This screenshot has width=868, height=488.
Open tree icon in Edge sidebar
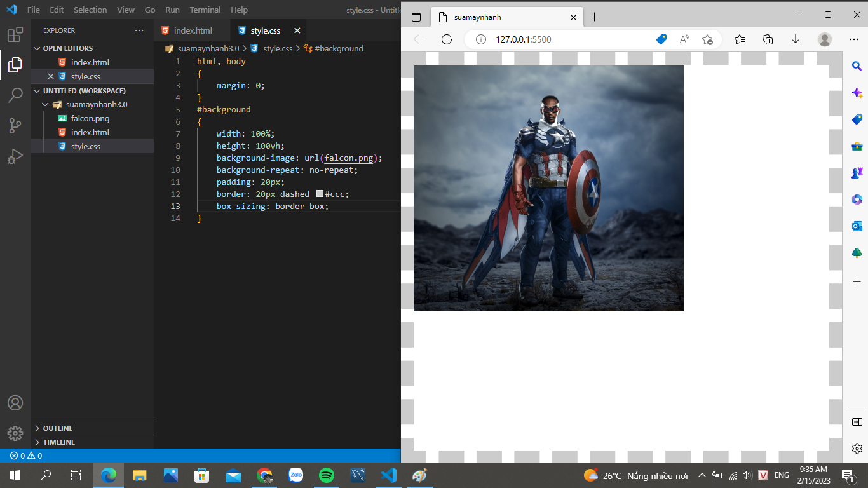tap(857, 253)
